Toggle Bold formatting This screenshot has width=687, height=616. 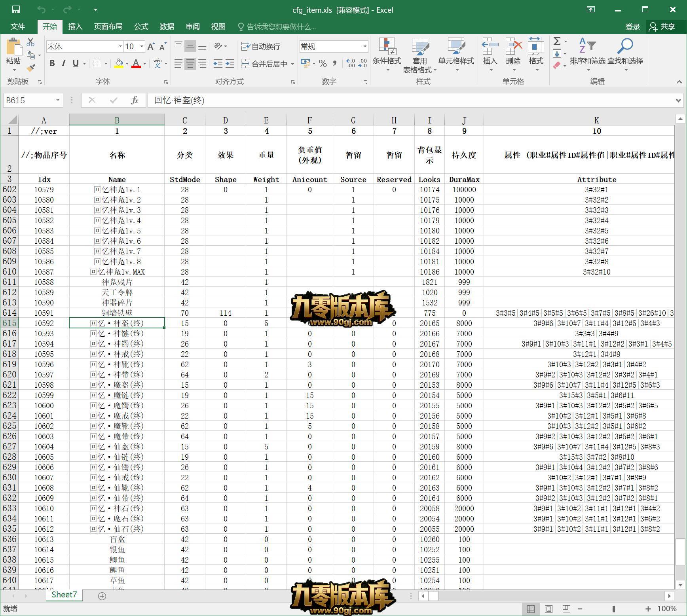point(52,63)
